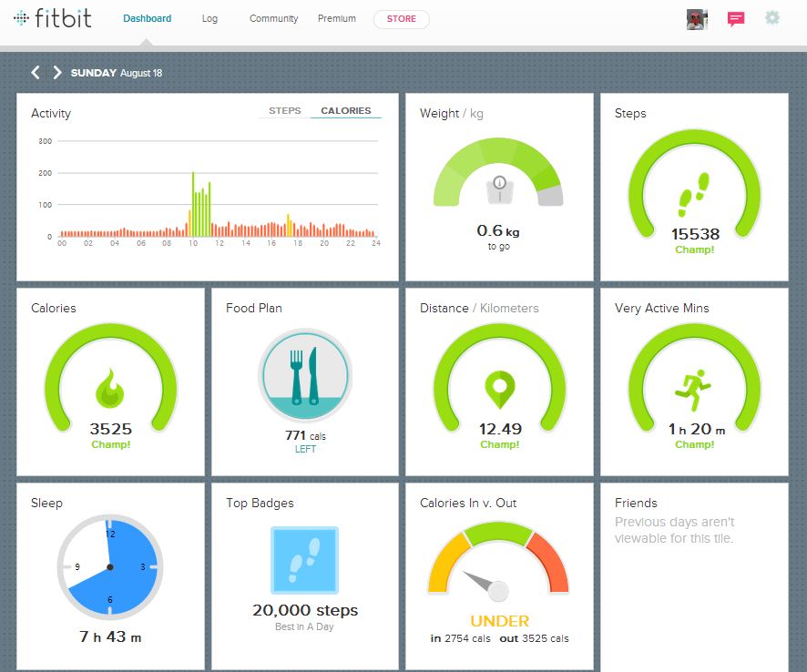The height and width of the screenshot is (672, 807).
Task: Switch Activity chart to Steps
Action: [284, 111]
